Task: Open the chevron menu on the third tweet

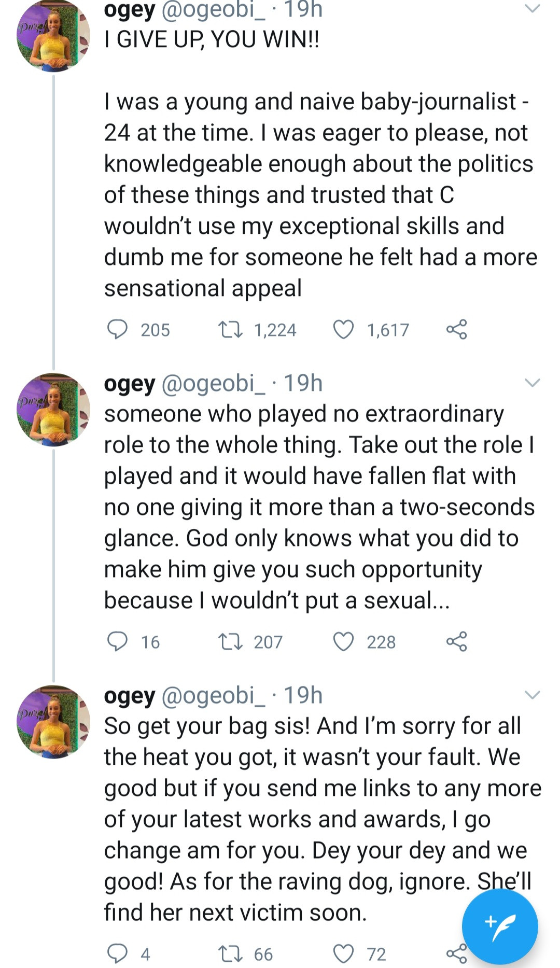Action: [x=533, y=695]
